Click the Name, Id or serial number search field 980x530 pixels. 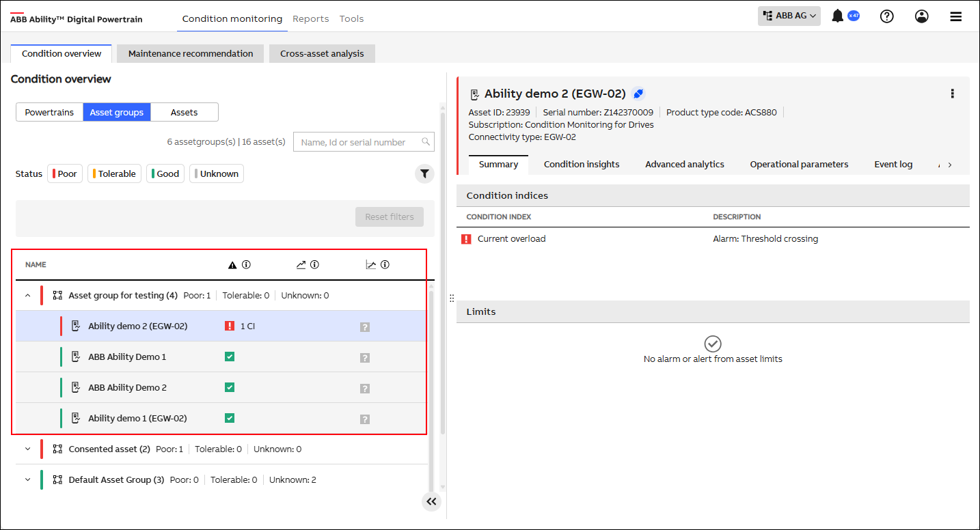[359, 142]
